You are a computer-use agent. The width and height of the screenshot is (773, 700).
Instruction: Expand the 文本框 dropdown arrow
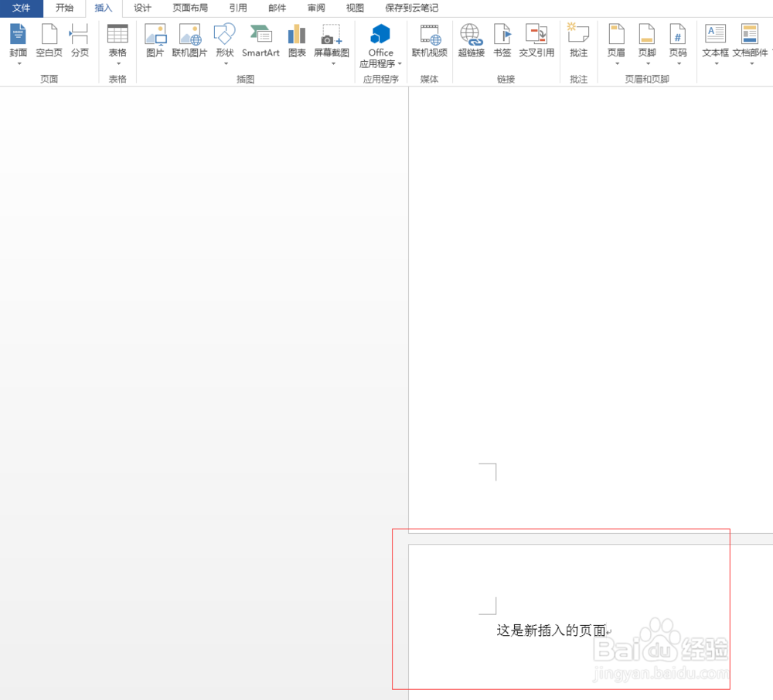(717, 64)
